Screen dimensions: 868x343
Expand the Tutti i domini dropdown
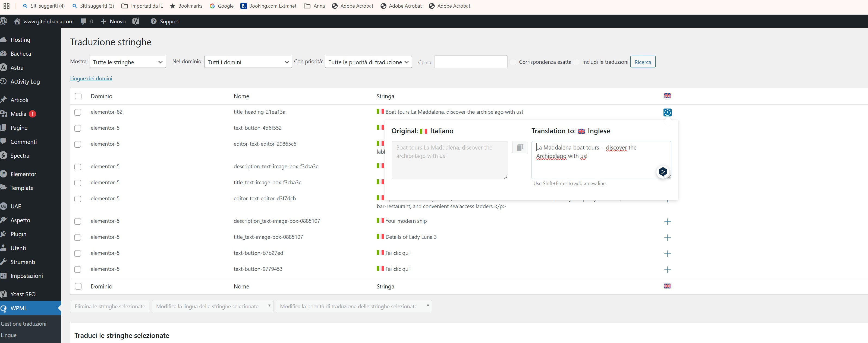tap(248, 62)
